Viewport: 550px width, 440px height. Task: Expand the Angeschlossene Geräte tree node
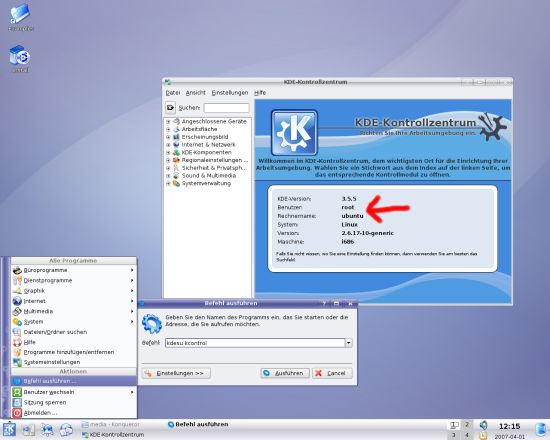168,121
